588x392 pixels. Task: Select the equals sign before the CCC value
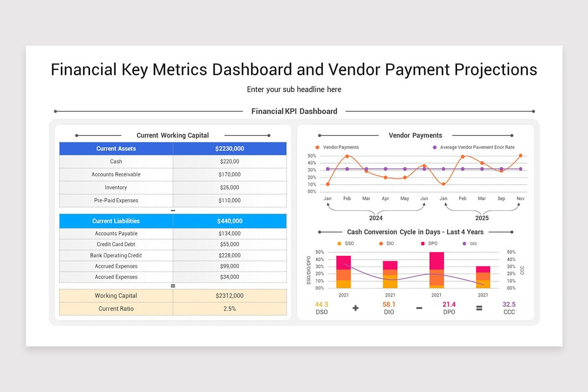(x=479, y=308)
